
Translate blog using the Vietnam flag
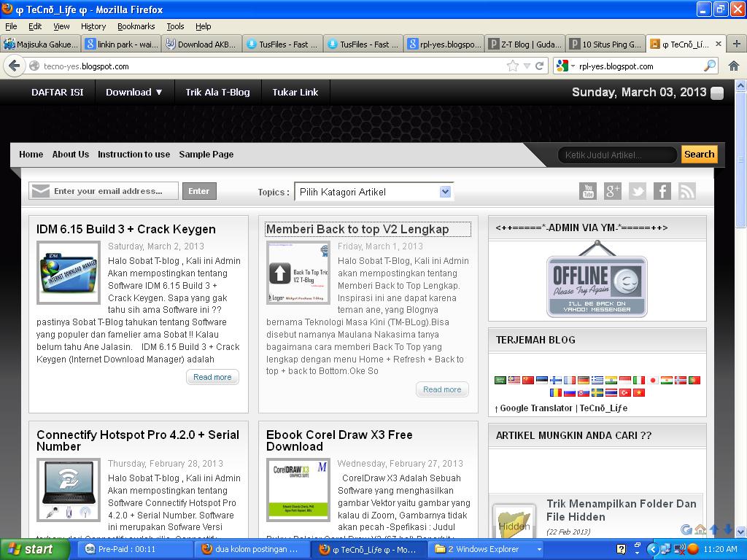click(x=639, y=392)
